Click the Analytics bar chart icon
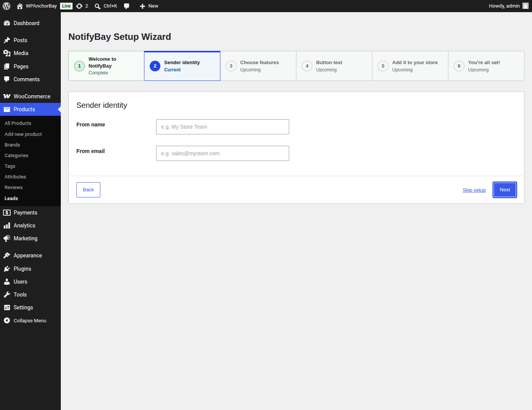 pyautogui.click(x=7, y=225)
